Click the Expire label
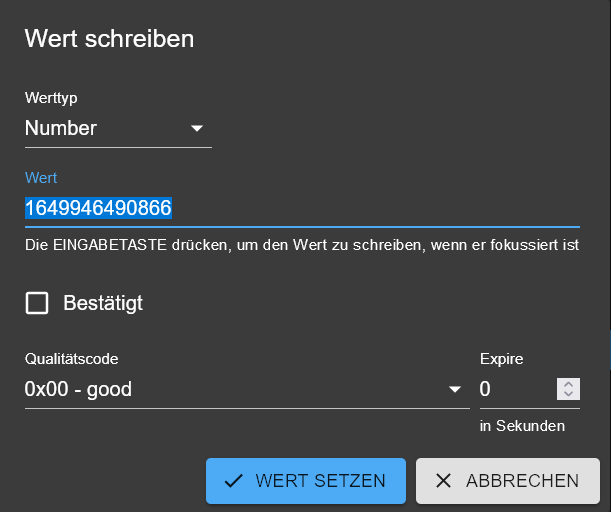 pyautogui.click(x=501, y=359)
